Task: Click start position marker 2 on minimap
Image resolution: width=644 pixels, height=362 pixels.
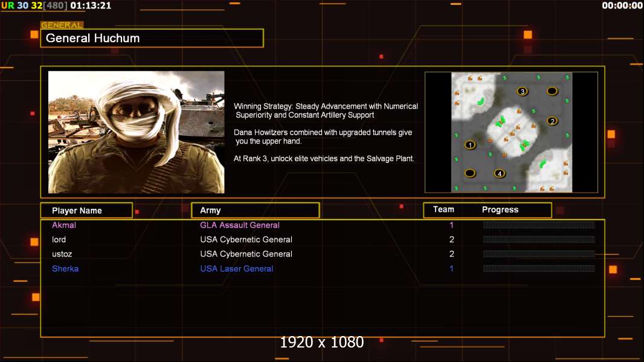Action: point(552,121)
